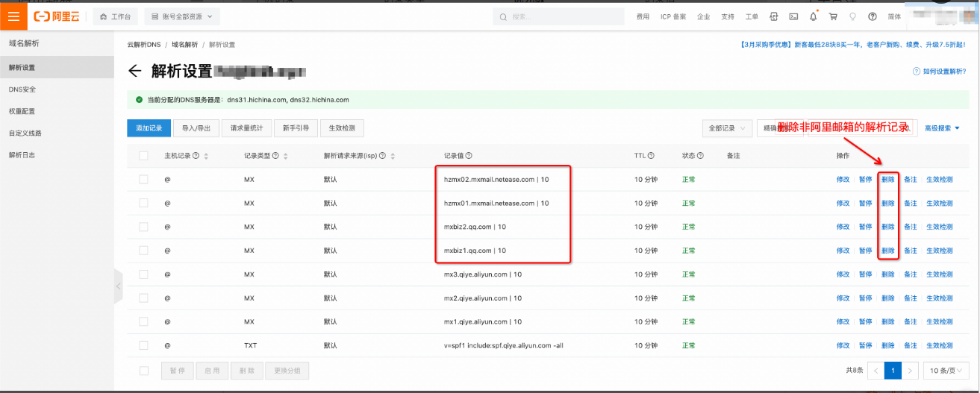Select 解析设置 in sidebar
Image resolution: width=980 pixels, height=393 pixels.
57,67
